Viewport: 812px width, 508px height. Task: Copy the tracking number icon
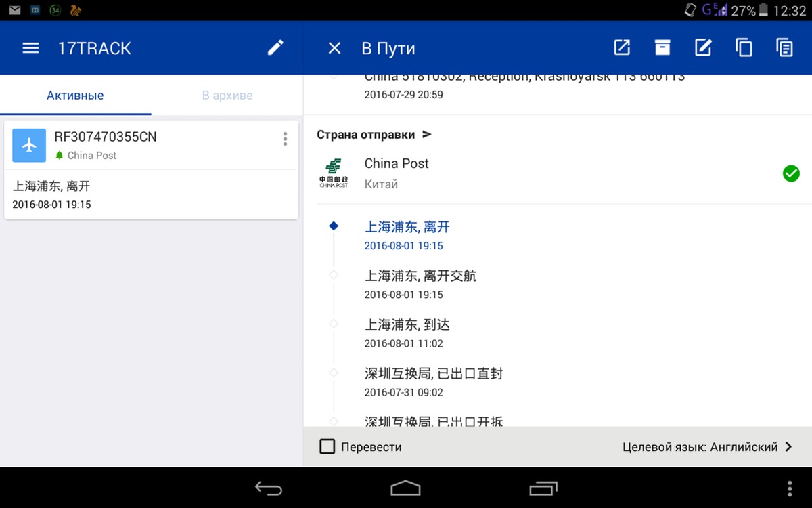pyautogui.click(x=744, y=47)
